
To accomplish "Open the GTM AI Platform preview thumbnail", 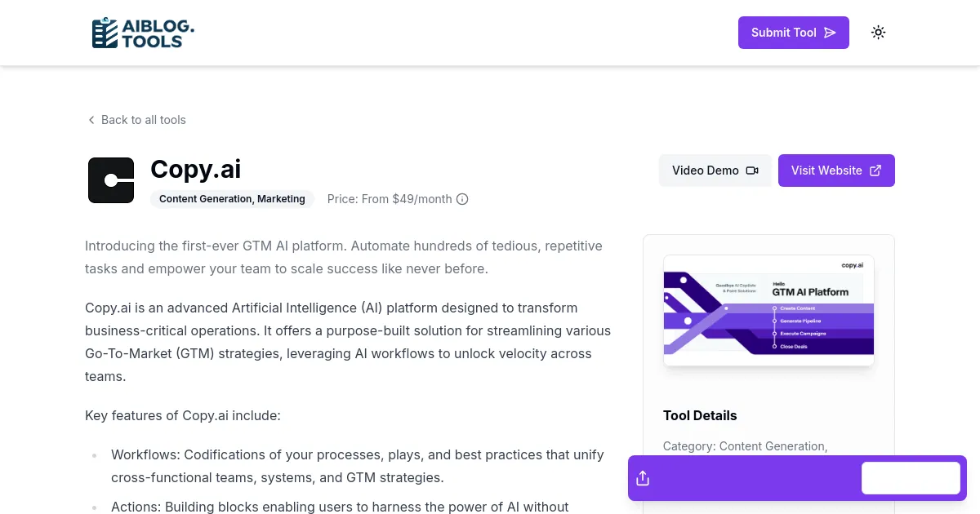I will point(768,310).
